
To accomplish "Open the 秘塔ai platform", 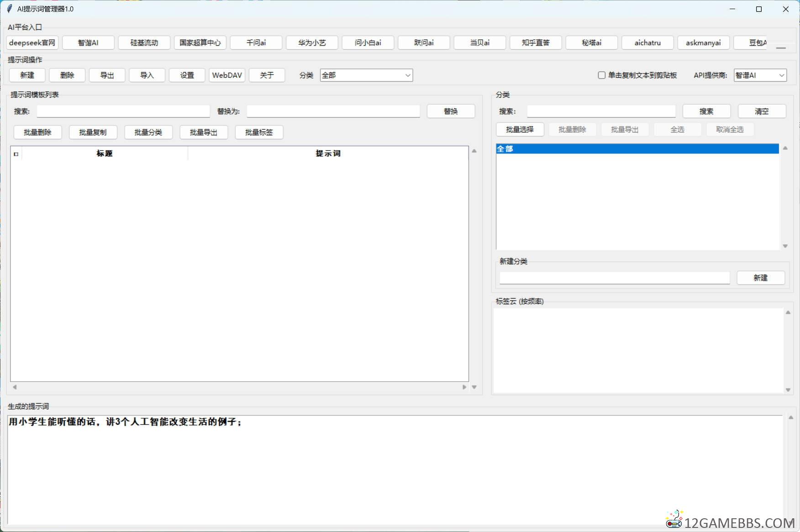I will pos(592,42).
